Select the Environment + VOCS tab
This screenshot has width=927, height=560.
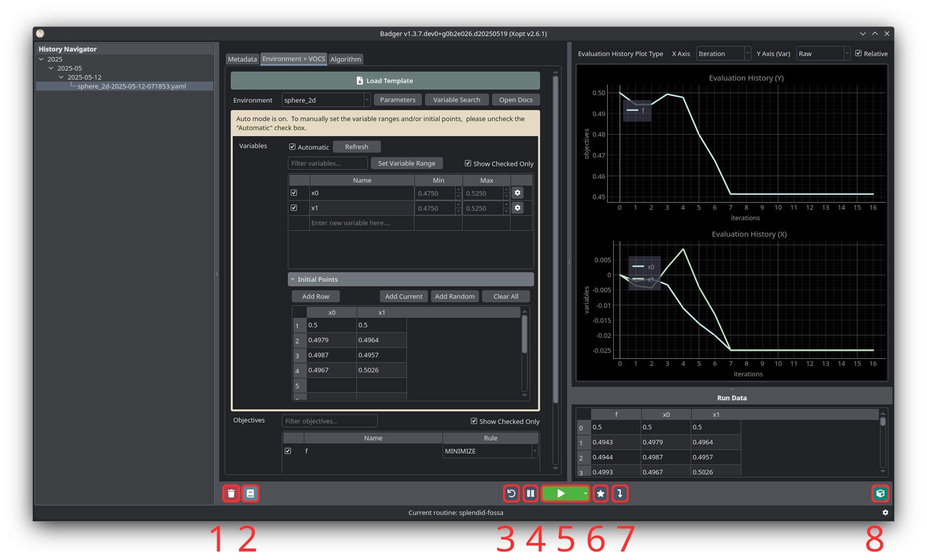point(294,59)
